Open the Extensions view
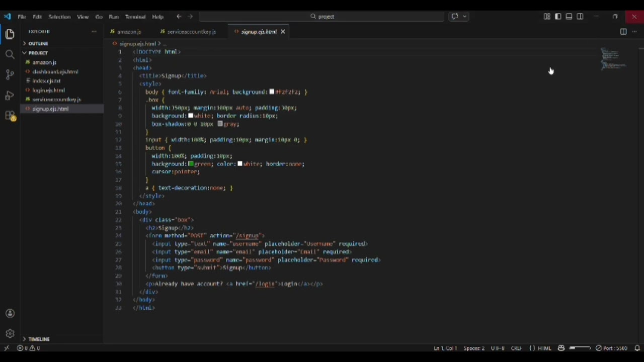644x362 pixels. pos(10,116)
